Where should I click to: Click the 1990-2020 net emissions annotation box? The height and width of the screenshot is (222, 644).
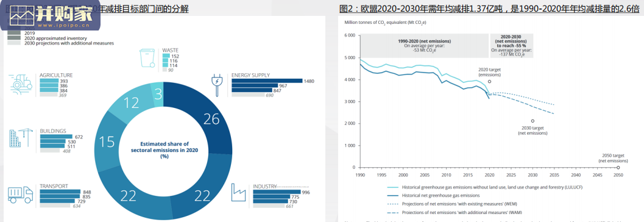[x=424, y=46]
